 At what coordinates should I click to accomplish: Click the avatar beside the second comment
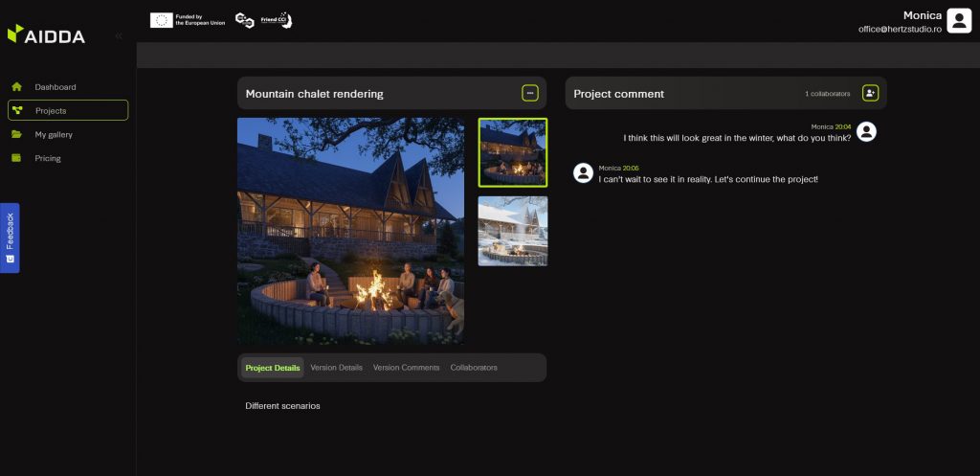click(582, 172)
